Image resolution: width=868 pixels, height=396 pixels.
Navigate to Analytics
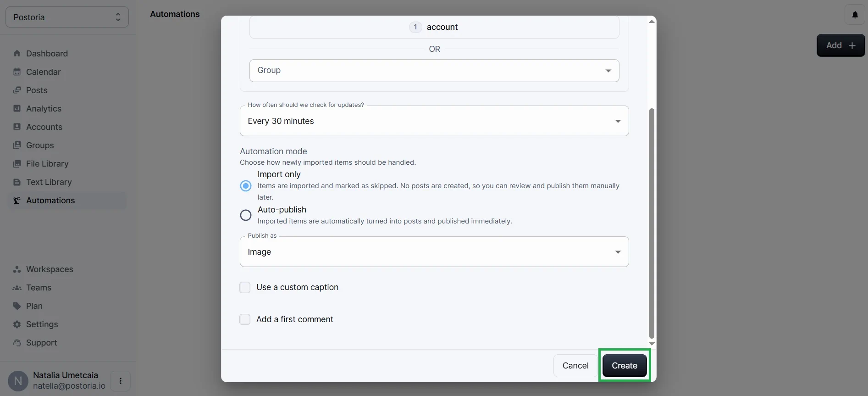tap(67, 108)
